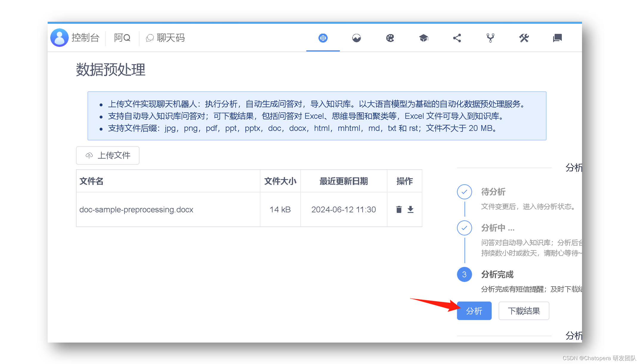Delete doc-sample-preprocessing.docx with trash icon
The image size is (641, 364).
[x=399, y=209]
